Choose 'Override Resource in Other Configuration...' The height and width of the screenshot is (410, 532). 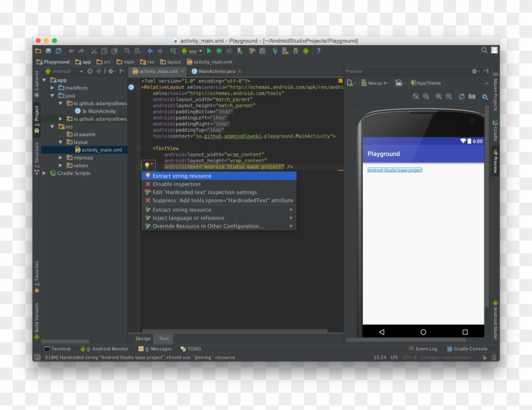point(219,226)
